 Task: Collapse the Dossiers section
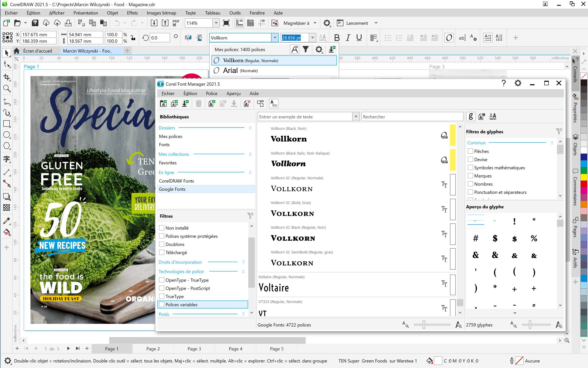point(250,128)
